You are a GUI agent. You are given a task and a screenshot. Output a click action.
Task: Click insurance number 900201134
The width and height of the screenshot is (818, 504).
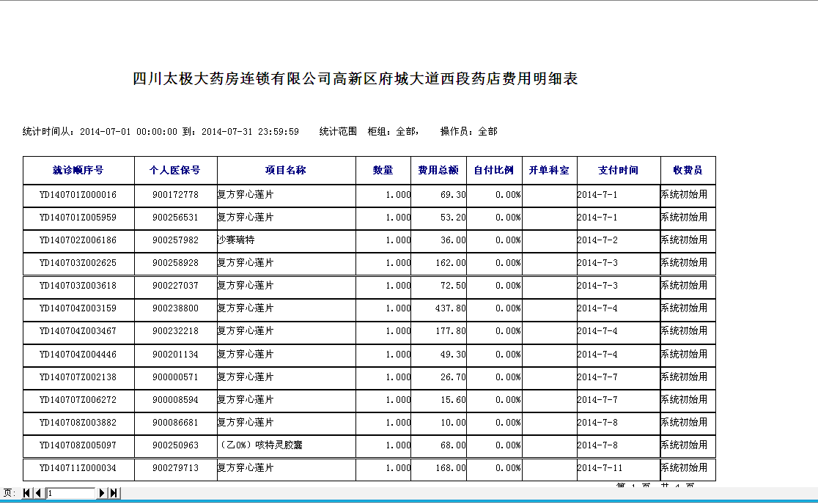[175, 355]
